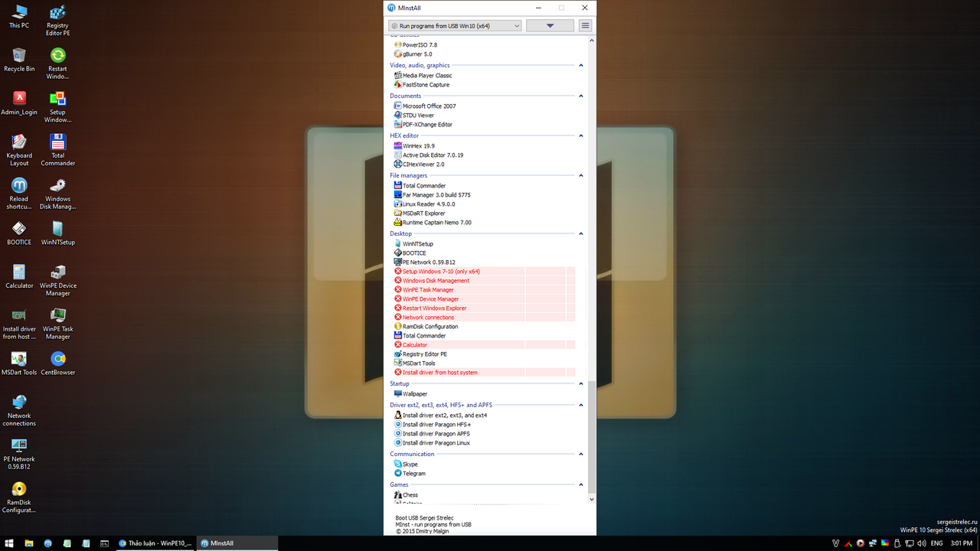This screenshot has height=551, width=980.
Task: Select the red WinPE Task Manager row
Action: [x=484, y=290]
